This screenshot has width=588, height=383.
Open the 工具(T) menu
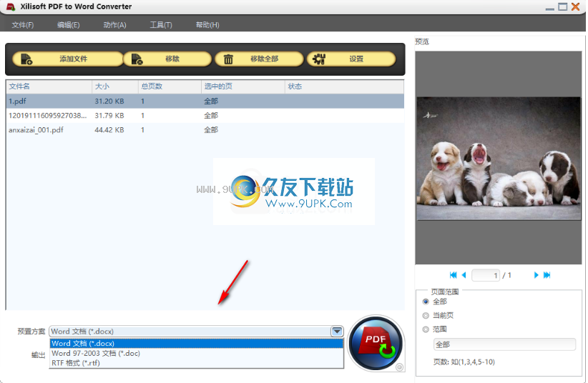click(161, 25)
